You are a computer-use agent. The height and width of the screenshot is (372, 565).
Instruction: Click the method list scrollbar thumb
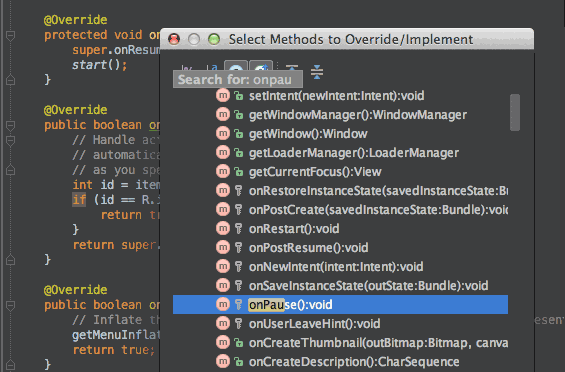click(515, 112)
